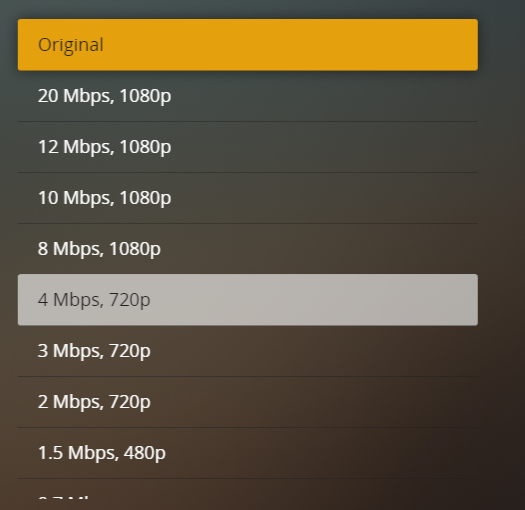Choose 3 Mbps, 720p quality
Image resolution: width=525 pixels, height=510 pixels.
[x=248, y=351]
